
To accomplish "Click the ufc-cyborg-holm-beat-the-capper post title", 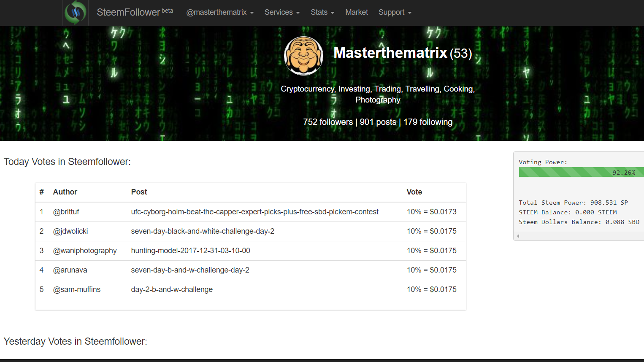I will pos(255,212).
